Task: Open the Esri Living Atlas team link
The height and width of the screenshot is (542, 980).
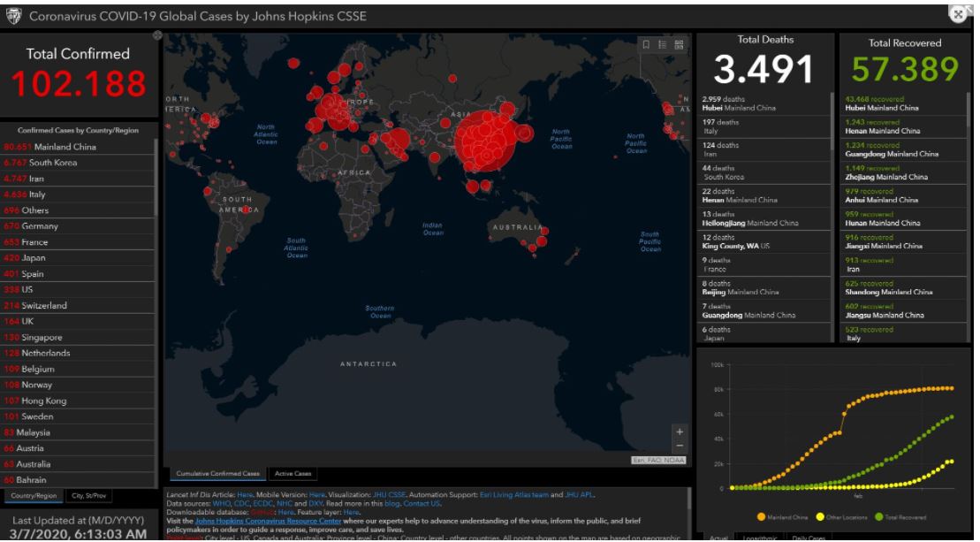Action: (x=513, y=494)
